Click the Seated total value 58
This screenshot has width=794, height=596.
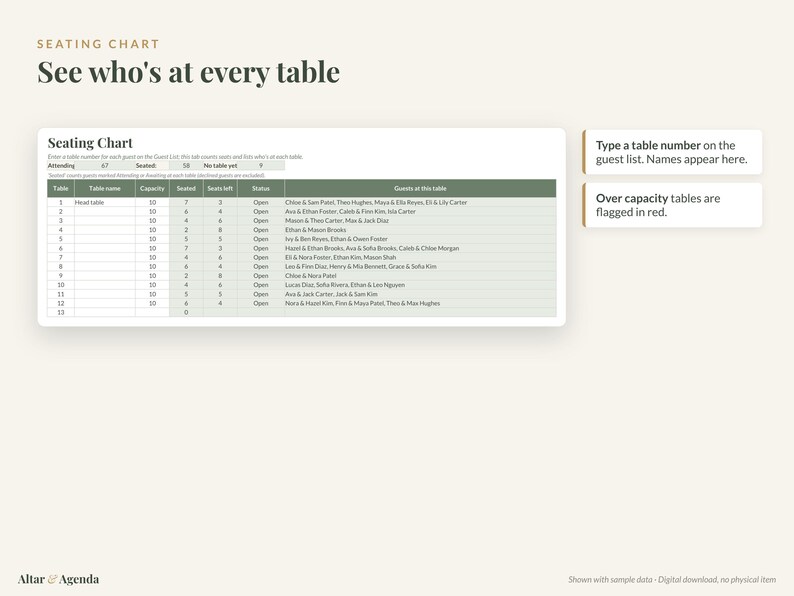click(186, 166)
